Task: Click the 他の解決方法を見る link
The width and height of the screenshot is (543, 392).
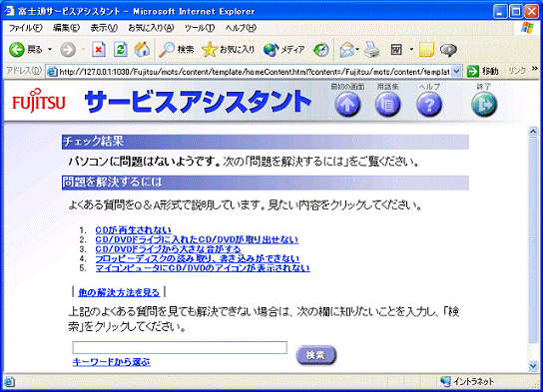Action: [119, 292]
